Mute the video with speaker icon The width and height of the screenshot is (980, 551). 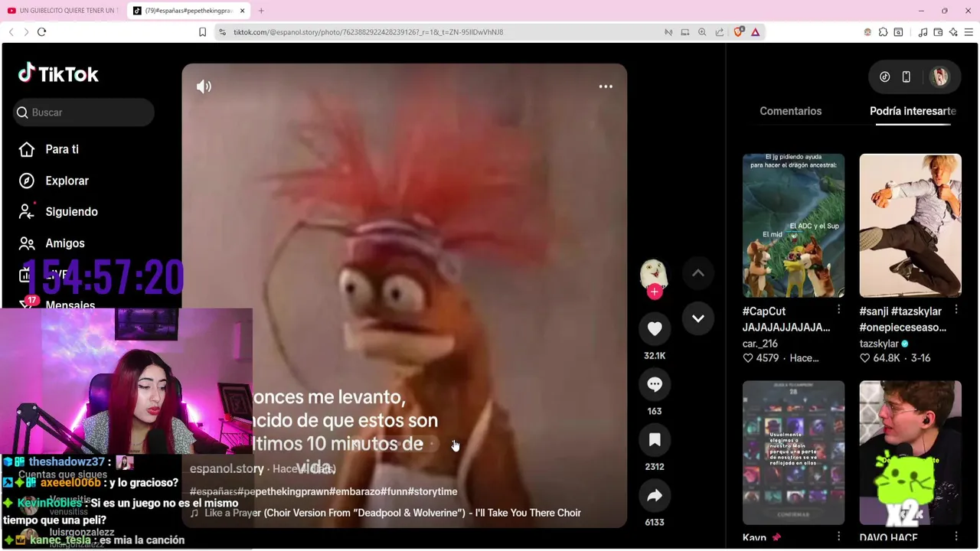point(204,86)
